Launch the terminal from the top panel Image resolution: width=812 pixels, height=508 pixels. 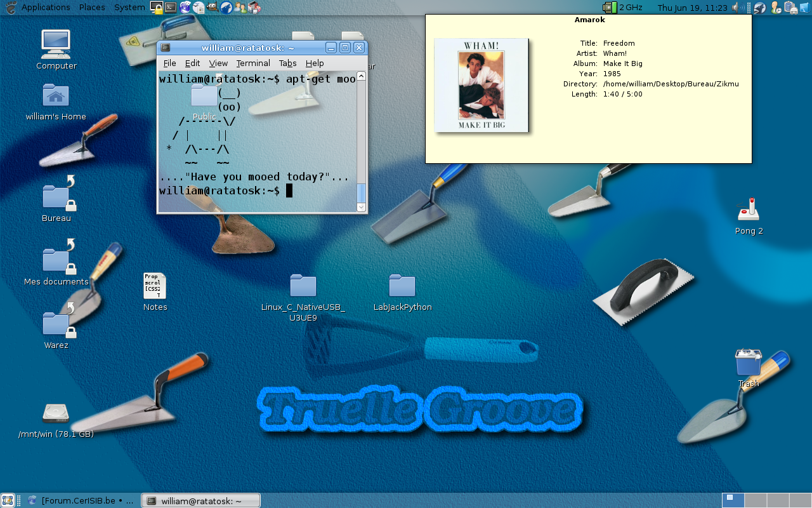point(171,8)
